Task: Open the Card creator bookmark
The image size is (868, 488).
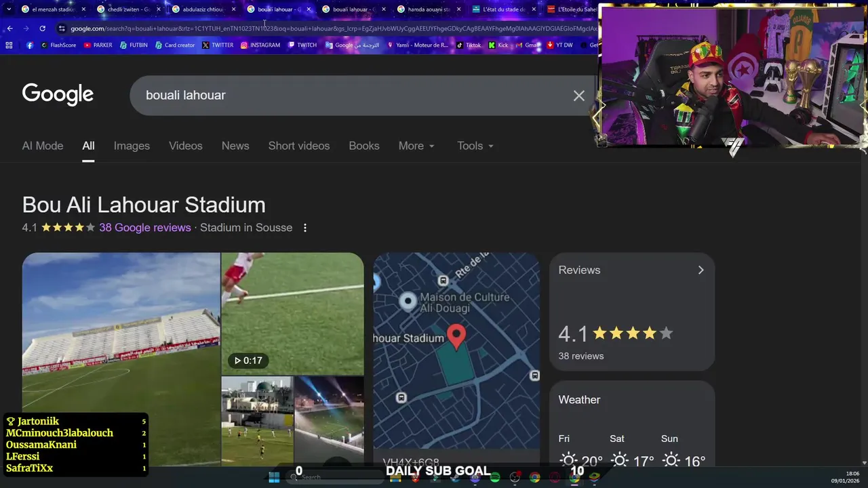Action: [175, 45]
